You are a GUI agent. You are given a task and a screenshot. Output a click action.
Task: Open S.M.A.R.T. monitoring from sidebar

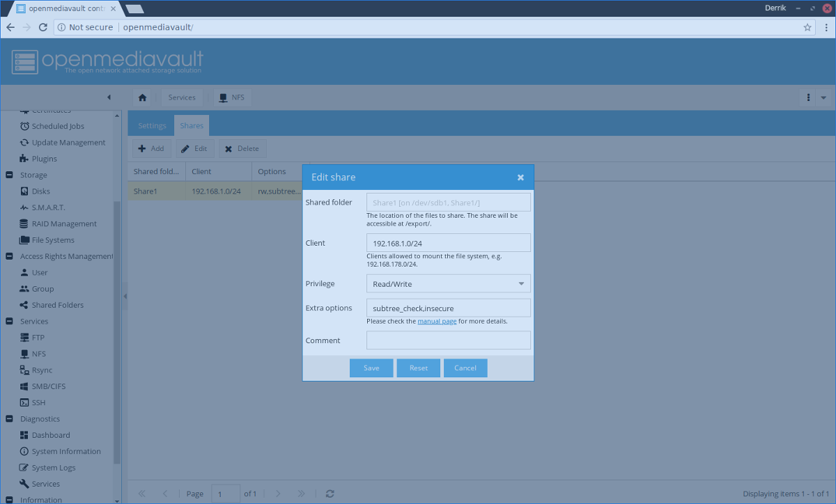pyautogui.click(x=48, y=207)
